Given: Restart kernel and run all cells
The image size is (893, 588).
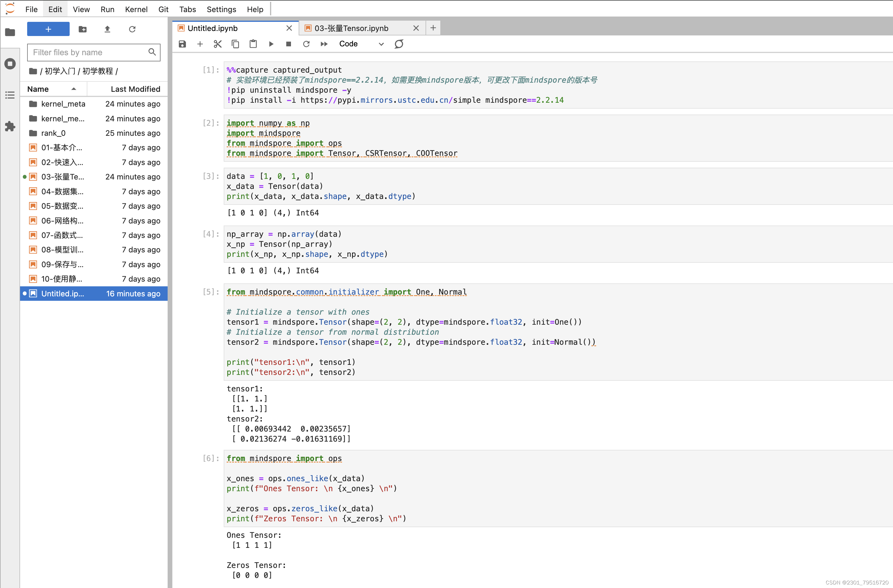Looking at the screenshot, I should tap(324, 44).
